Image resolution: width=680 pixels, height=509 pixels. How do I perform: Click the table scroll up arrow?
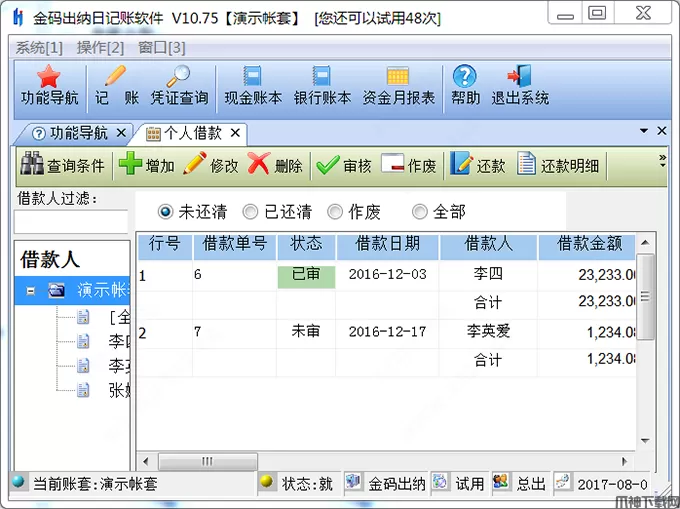coord(645,243)
